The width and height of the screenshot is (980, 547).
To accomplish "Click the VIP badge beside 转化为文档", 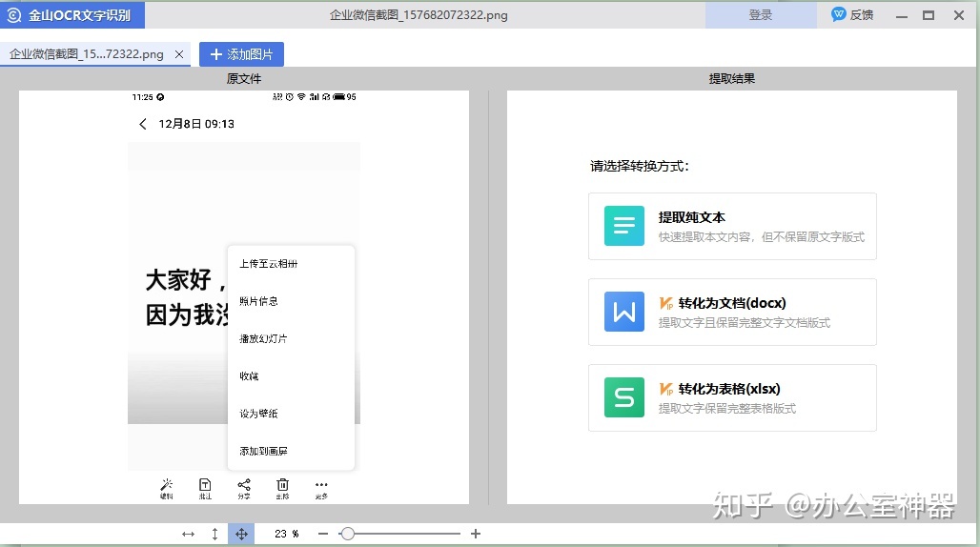I will point(666,303).
